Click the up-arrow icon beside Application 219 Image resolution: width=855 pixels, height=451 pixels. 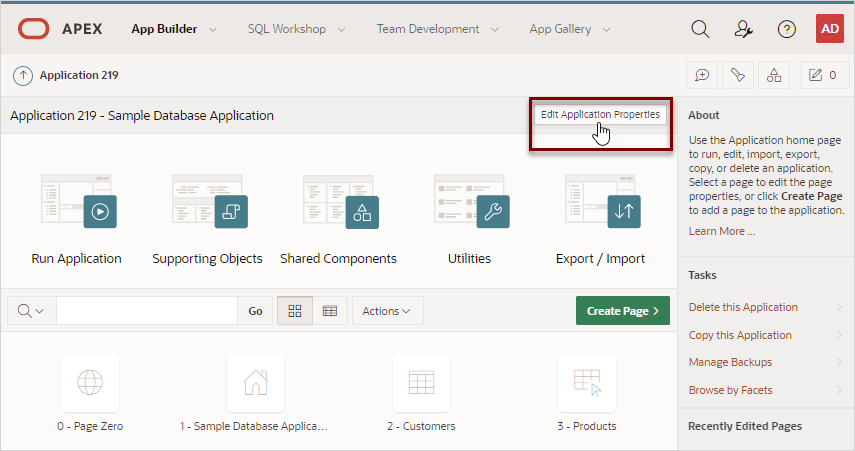tap(23, 75)
